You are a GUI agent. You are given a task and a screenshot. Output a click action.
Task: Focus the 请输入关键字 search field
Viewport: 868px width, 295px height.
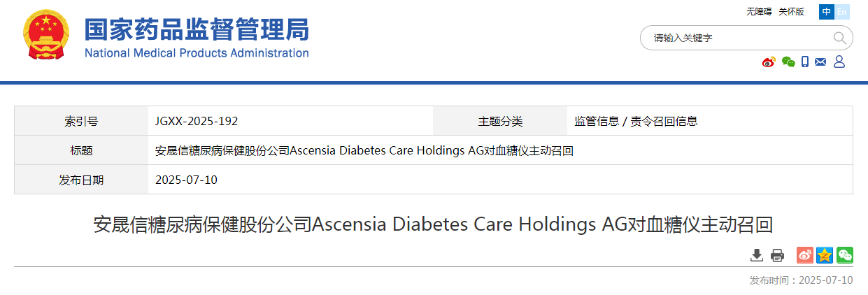coord(739,38)
